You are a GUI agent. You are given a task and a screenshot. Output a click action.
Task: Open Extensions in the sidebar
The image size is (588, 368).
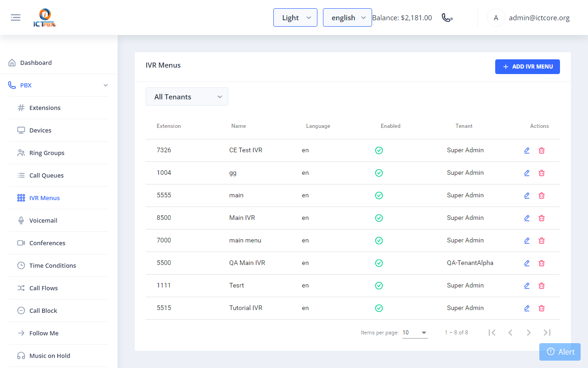pyautogui.click(x=59, y=108)
